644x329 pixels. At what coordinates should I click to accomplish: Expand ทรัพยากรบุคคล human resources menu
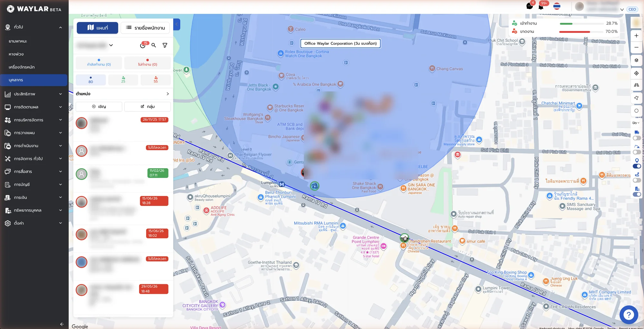tap(34, 210)
